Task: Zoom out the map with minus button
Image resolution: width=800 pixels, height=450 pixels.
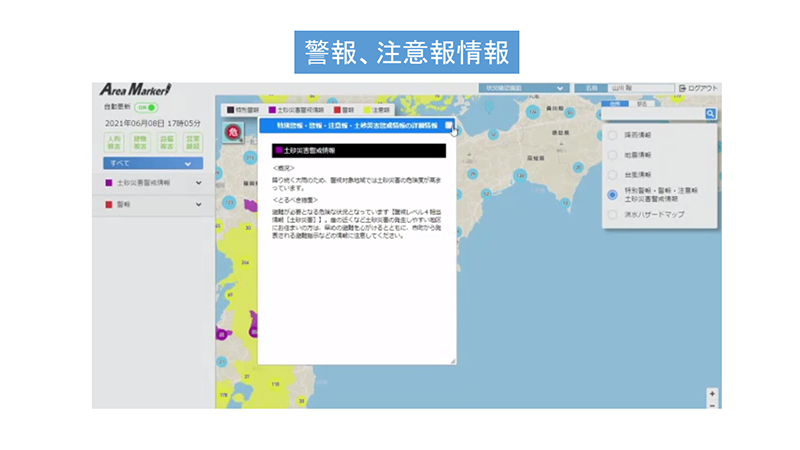Action: click(712, 405)
